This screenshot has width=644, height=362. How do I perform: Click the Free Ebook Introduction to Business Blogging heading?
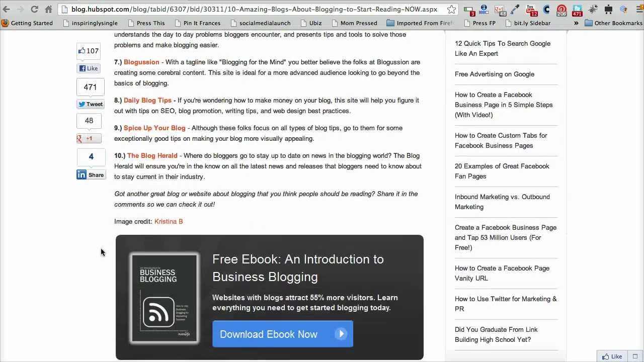click(x=298, y=268)
